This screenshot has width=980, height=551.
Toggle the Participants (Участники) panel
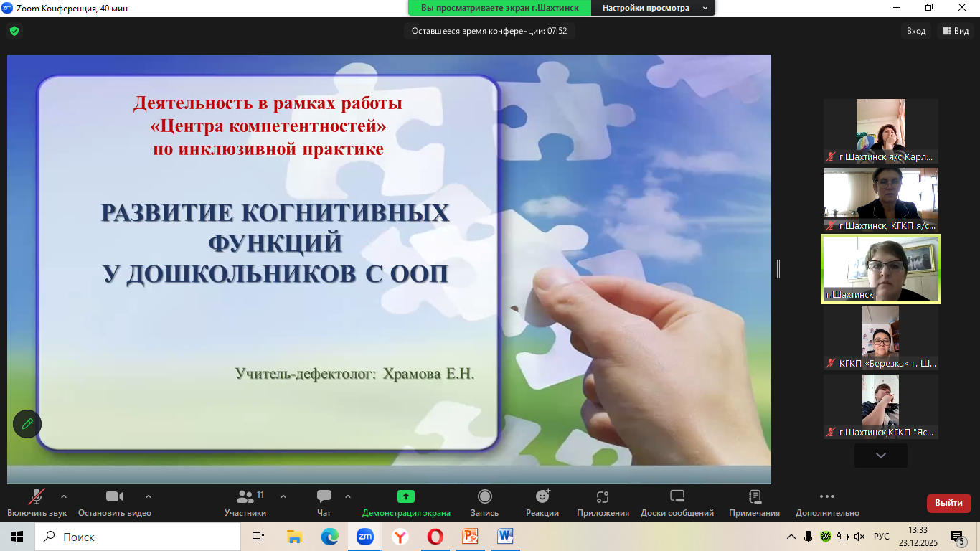tap(245, 496)
